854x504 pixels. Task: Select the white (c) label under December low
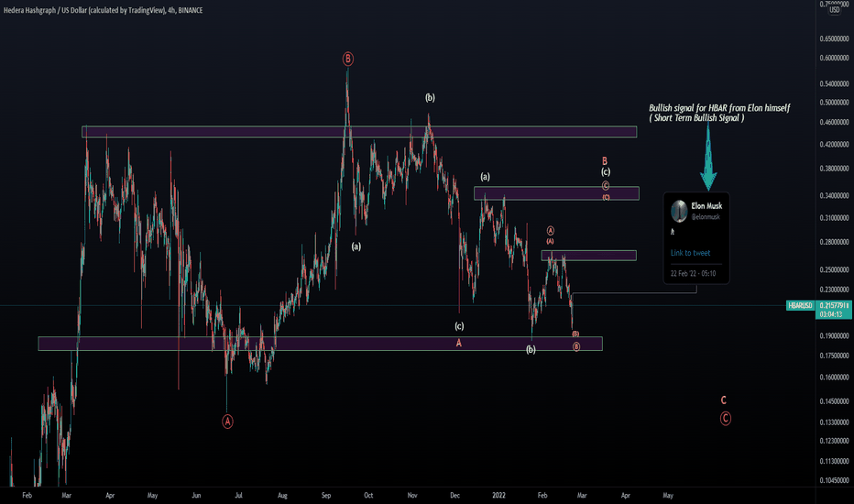pyautogui.click(x=459, y=326)
